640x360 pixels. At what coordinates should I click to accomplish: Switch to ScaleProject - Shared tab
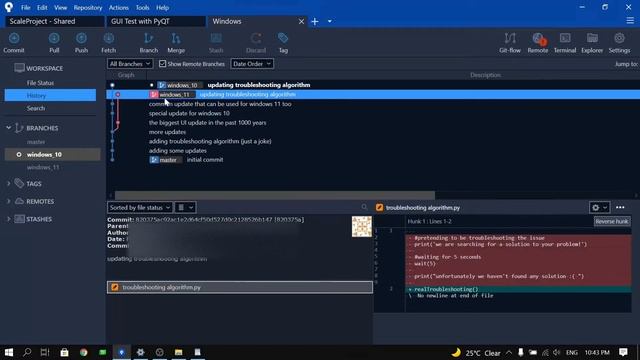point(54,21)
